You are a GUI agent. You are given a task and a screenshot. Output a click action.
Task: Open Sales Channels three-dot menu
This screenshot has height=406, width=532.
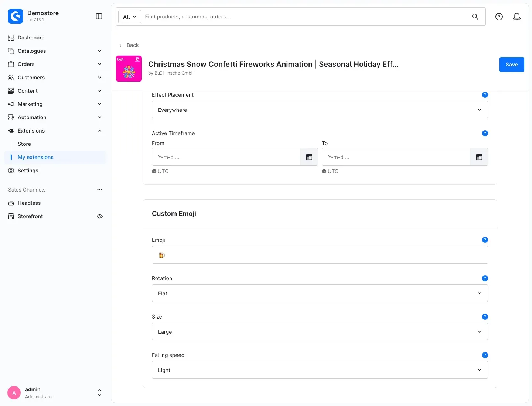[x=100, y=190]
